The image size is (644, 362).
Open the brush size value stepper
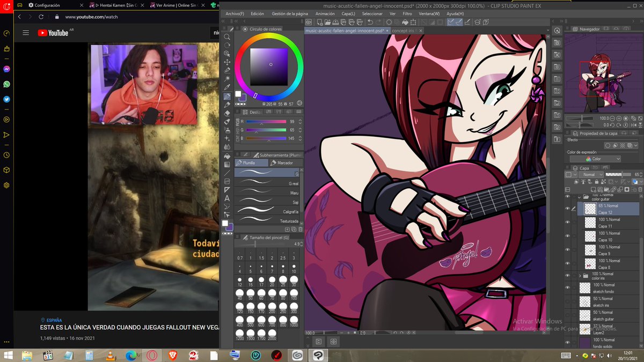point(301,243)
